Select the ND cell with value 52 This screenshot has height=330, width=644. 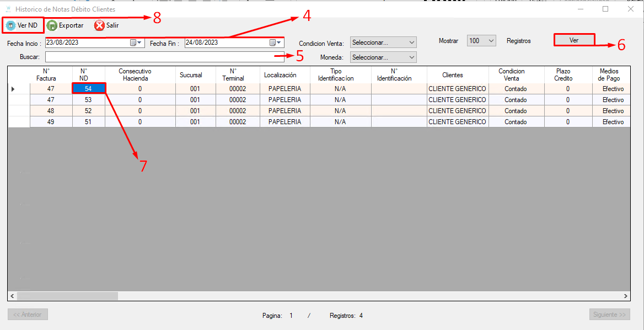click(x=89, y=110)
